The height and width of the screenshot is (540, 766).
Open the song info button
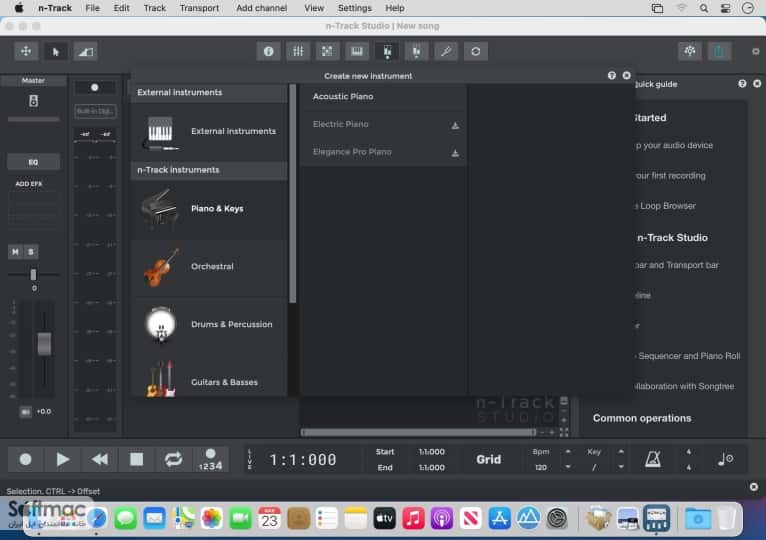click(x=268, y=51)
